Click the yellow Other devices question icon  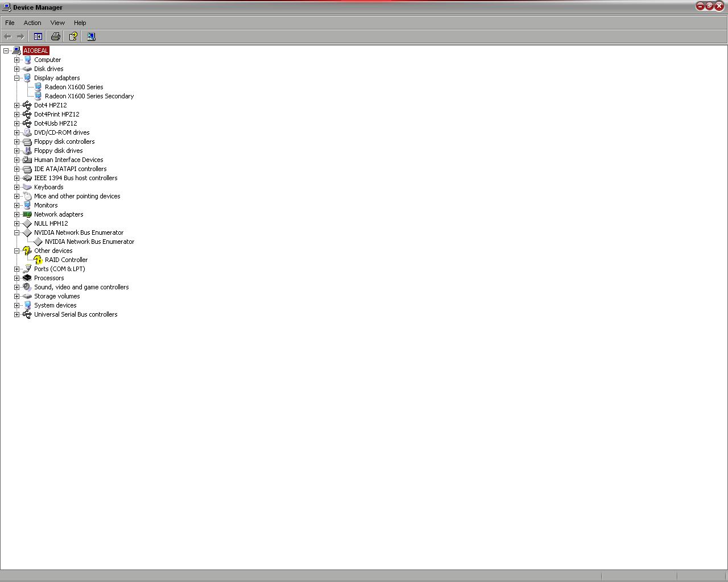tap(27, 251)
